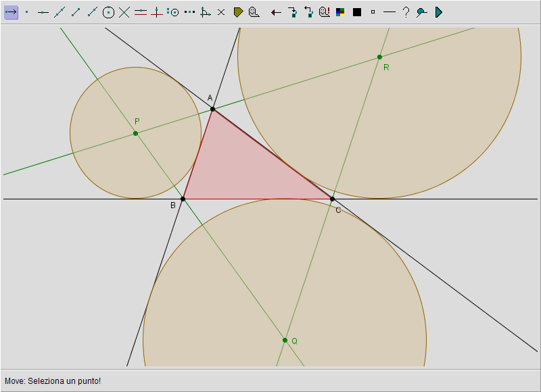This screenshot has height=392, width=541.
Task: Select the Intersection tool
Action: tap(124, 12)
